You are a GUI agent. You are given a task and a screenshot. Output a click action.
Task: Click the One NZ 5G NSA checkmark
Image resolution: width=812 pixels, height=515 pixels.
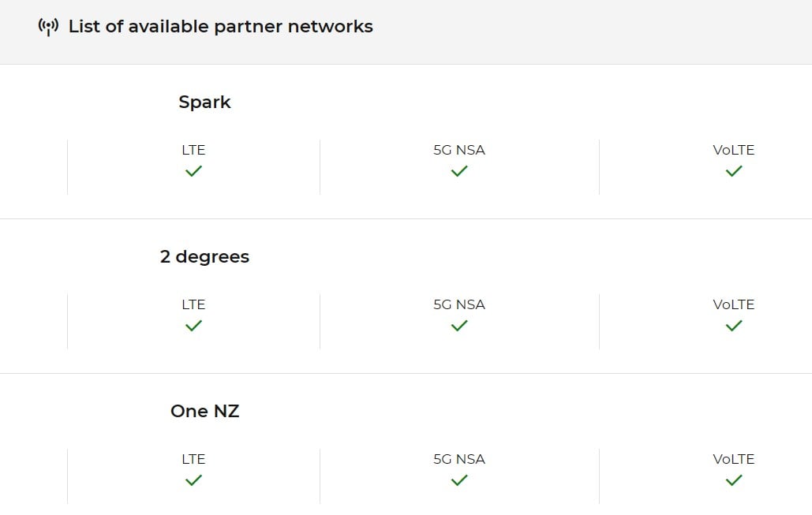coord(459,480)
